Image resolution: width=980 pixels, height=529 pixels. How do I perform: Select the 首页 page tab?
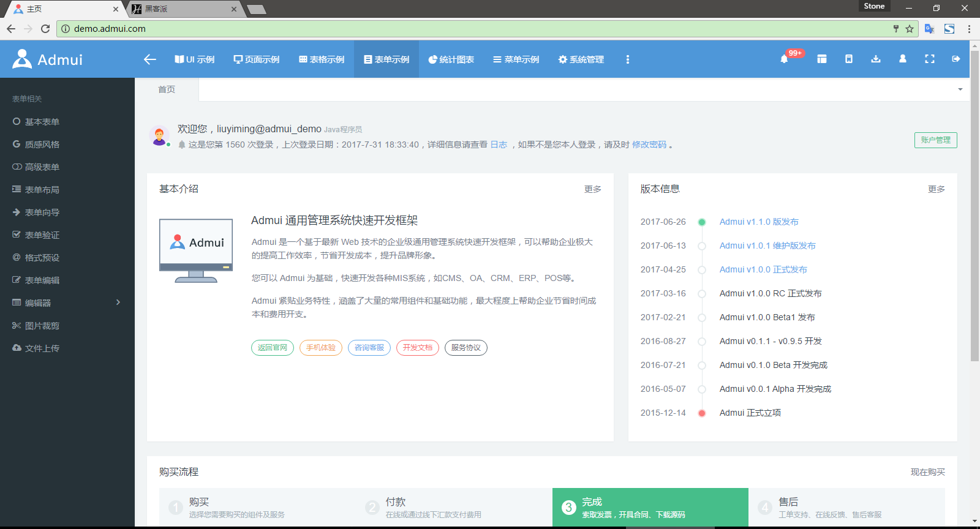(167, 89)
